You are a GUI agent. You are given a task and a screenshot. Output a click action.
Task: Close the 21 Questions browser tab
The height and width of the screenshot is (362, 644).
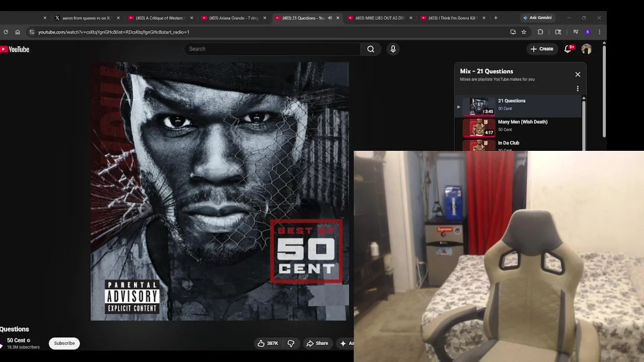click(338, 18)
